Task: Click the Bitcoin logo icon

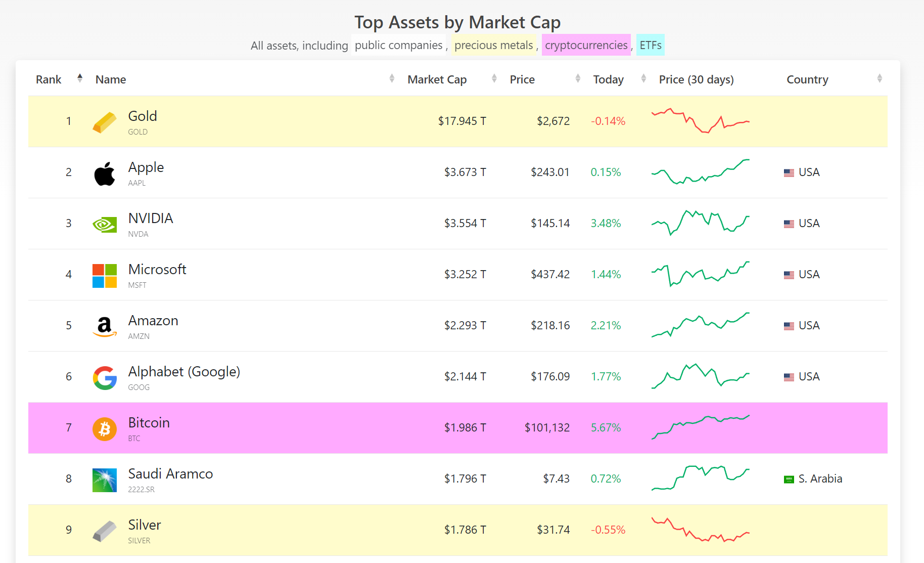Action: pos(105,429)
